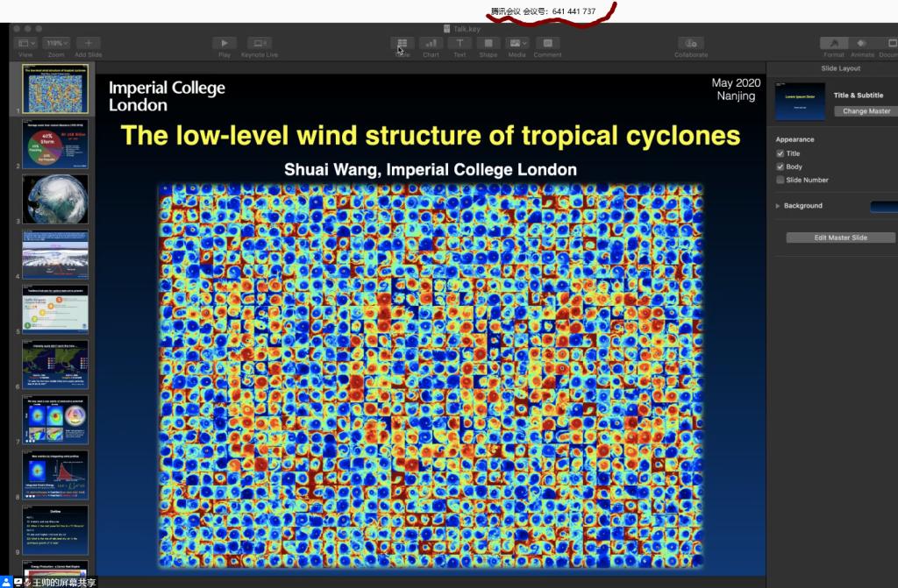Uncheck the Title checkbox
Image resolution: width=898 pixels, height=588 pixels.
tap(780, 153)
